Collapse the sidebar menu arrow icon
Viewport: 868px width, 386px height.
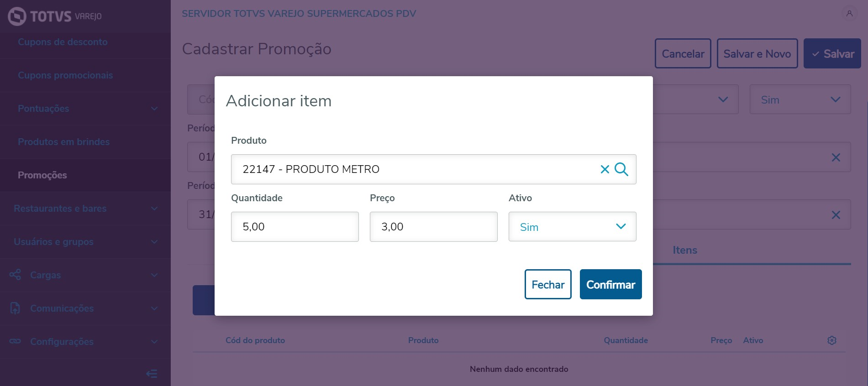click(x=152, y=374)
